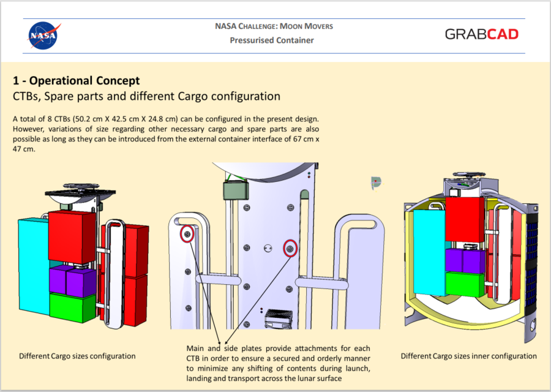Click the caption Different Cargo sizes configuration

[x=77, y=356]
